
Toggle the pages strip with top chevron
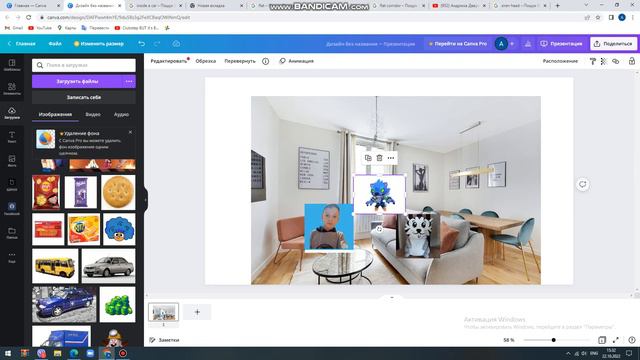392,298
